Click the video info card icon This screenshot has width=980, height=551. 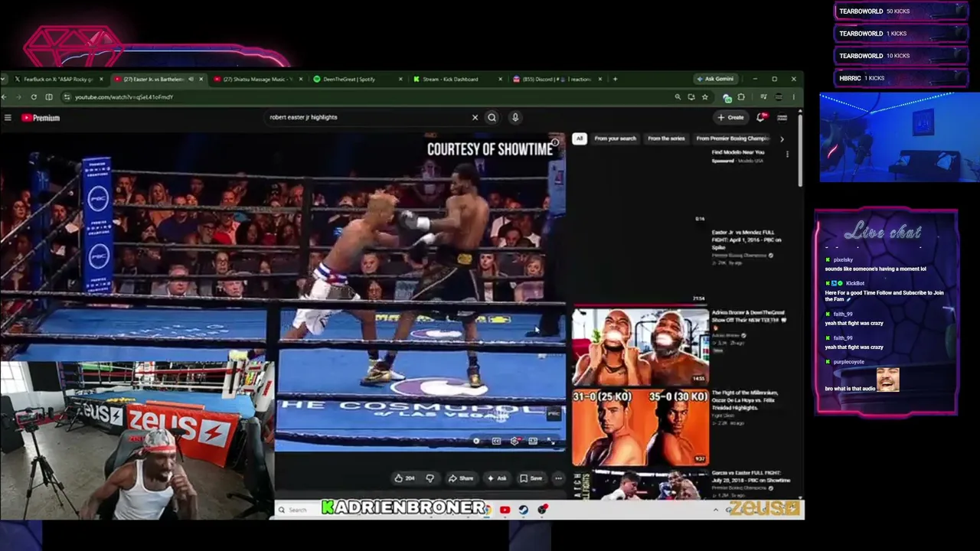[x=555, y=142]
